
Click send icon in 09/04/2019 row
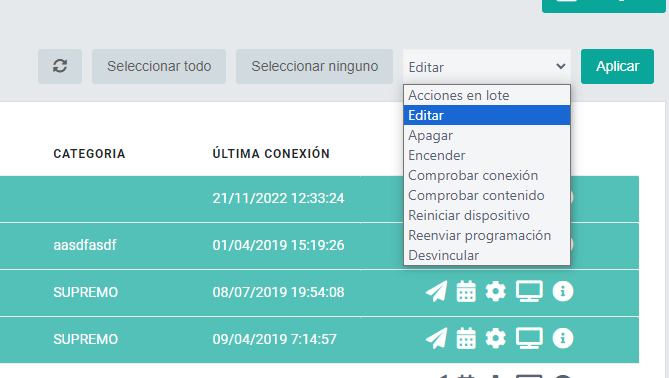(436, 339)
